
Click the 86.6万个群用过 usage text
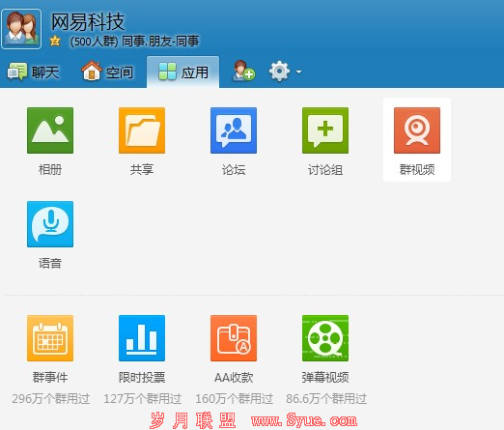[326, 399]
